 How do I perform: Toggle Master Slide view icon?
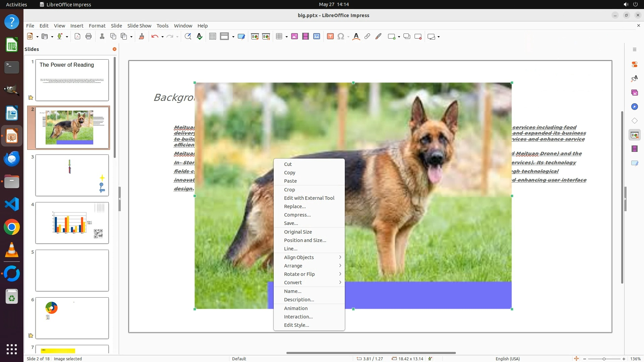coord(241,37)
